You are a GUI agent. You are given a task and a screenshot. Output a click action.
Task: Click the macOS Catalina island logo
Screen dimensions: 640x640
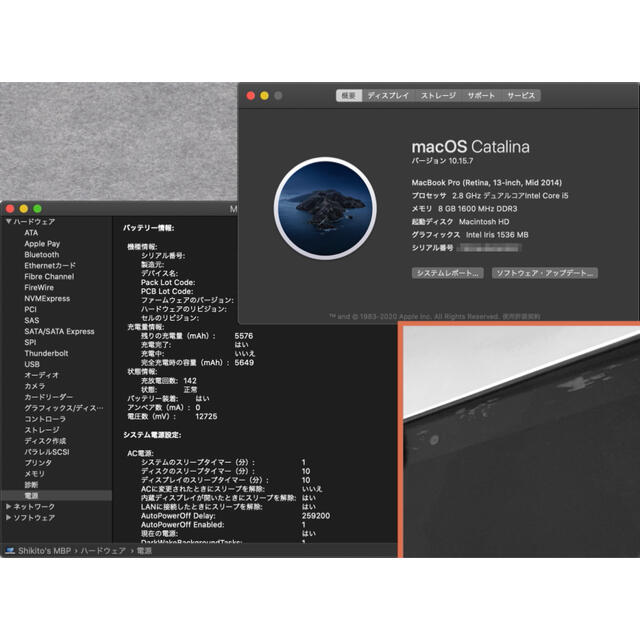(325, 208)
